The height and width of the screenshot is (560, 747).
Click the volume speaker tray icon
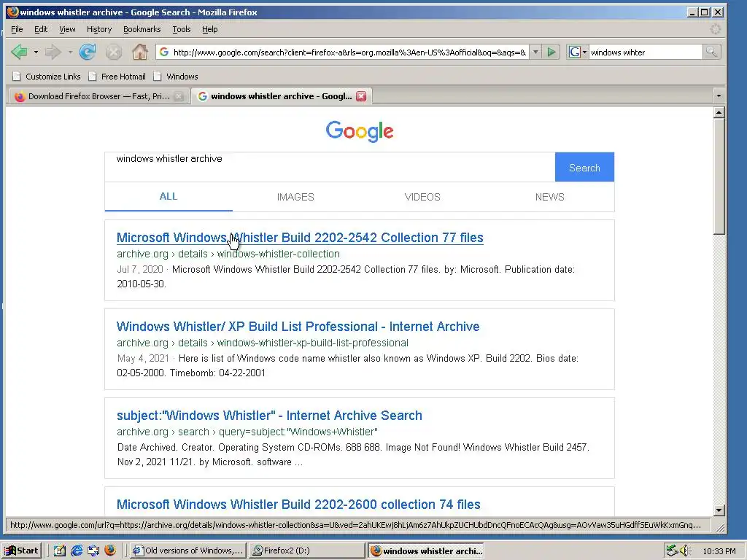point(685,551)
